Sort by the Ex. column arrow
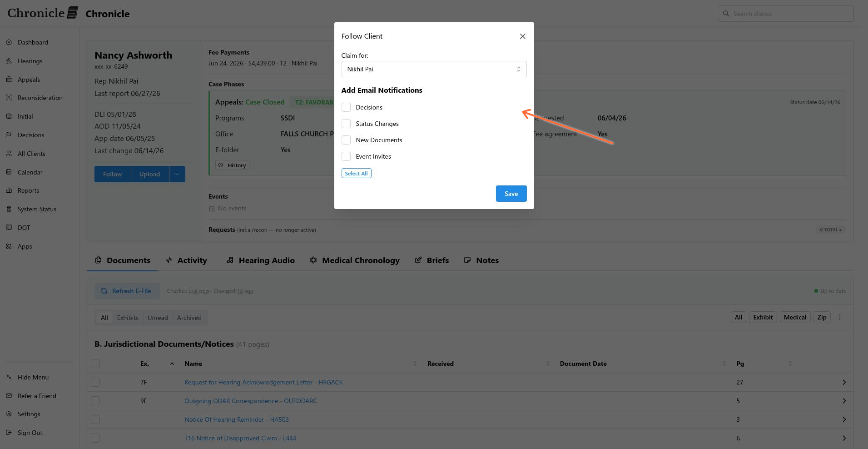This screenshot has width=868, height=449. (x=172, y=364)
